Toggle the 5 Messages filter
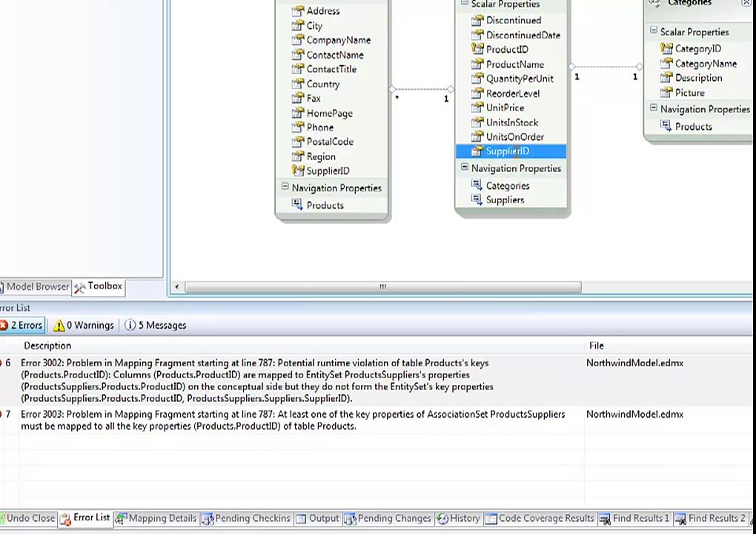 point(155,325)
